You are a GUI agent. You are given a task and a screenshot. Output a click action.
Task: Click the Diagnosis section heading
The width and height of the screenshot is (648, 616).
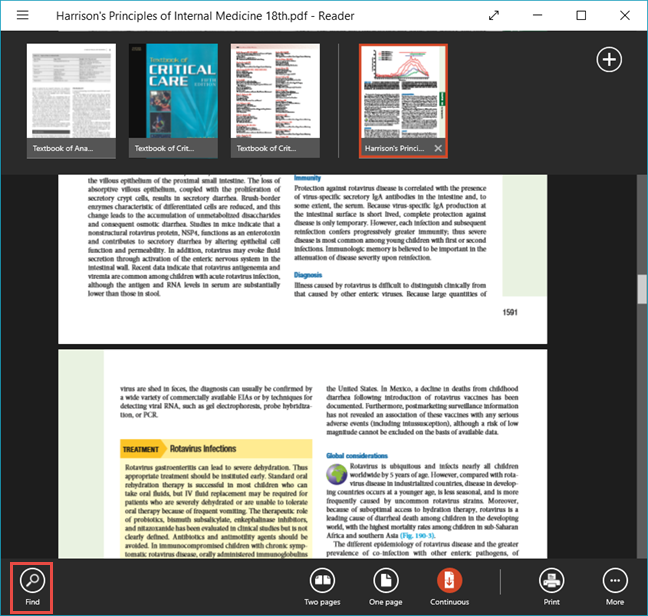point(308,275)
